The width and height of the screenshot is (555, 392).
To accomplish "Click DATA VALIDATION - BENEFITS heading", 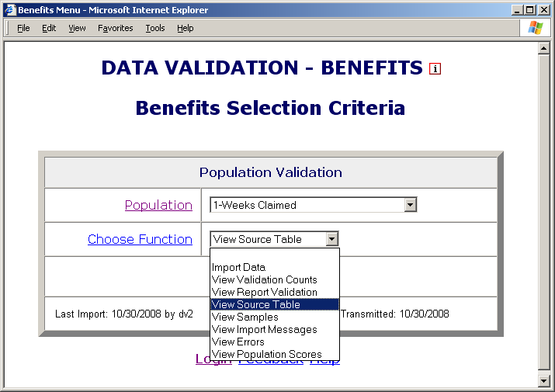I will (262, 68).
